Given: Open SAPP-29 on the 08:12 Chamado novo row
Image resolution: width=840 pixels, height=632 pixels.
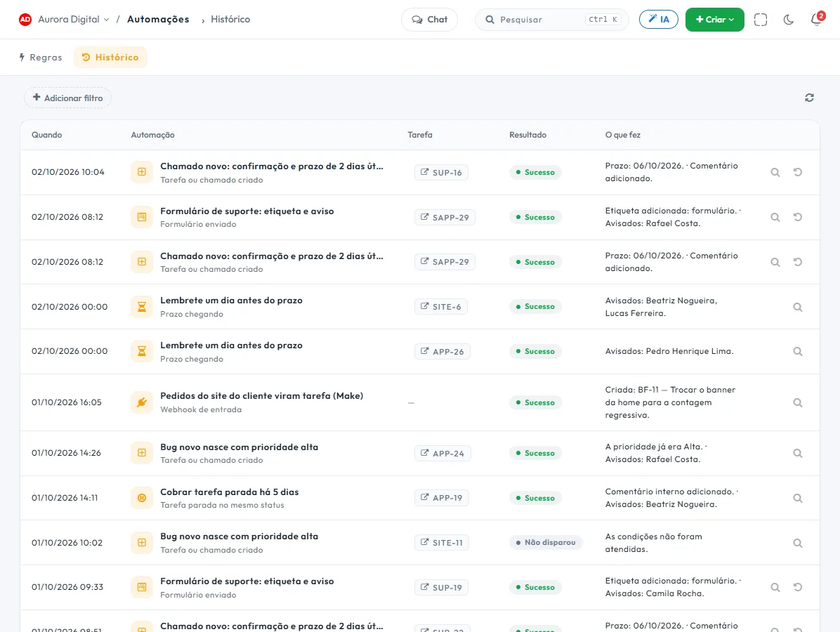Looking at the screenshot, I should (445, 262).
